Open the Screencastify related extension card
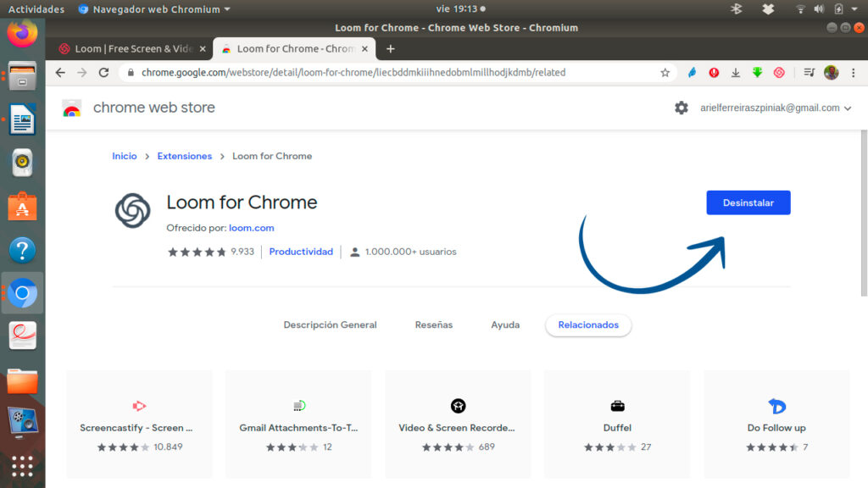868x488 pixels. (x=139, y=424)
